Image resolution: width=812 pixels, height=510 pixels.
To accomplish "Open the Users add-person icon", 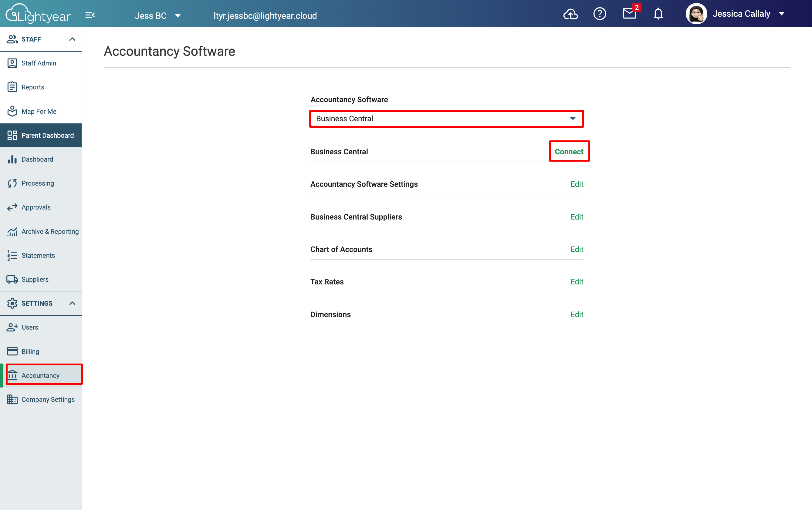I will coord(12,327).
